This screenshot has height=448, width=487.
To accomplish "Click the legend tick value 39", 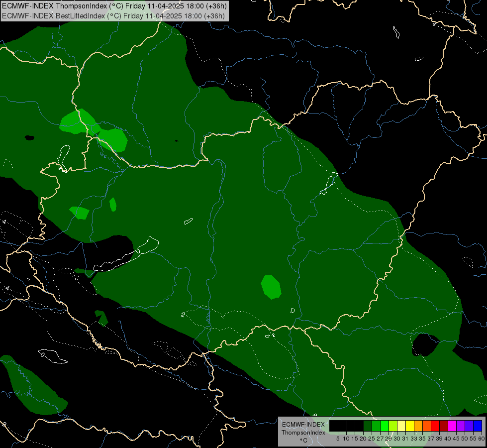I will point(439,439).
